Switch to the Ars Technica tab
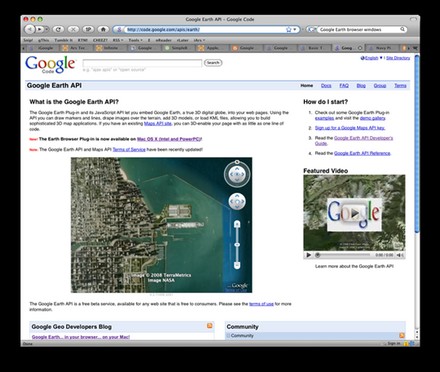 [76, 48]
